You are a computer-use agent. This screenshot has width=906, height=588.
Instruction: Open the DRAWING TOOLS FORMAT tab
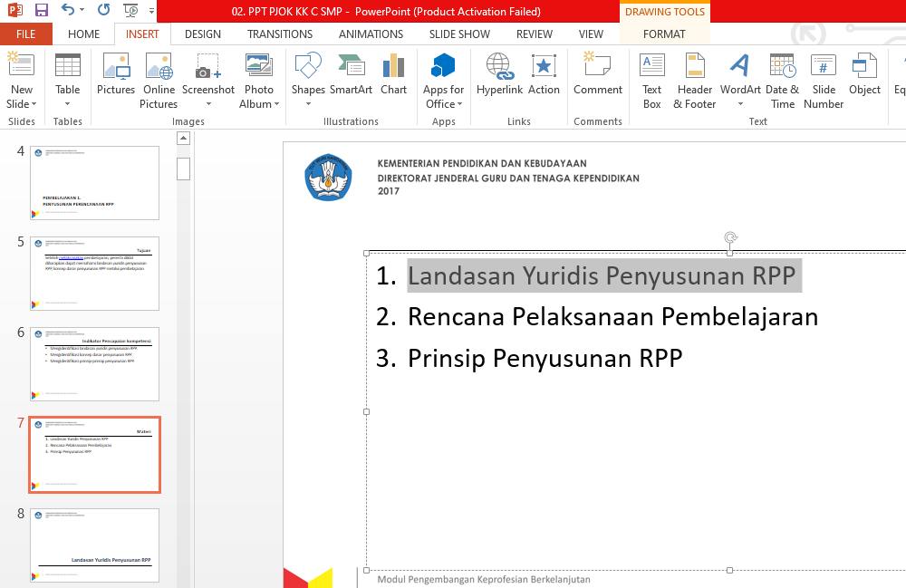[664, 34]
